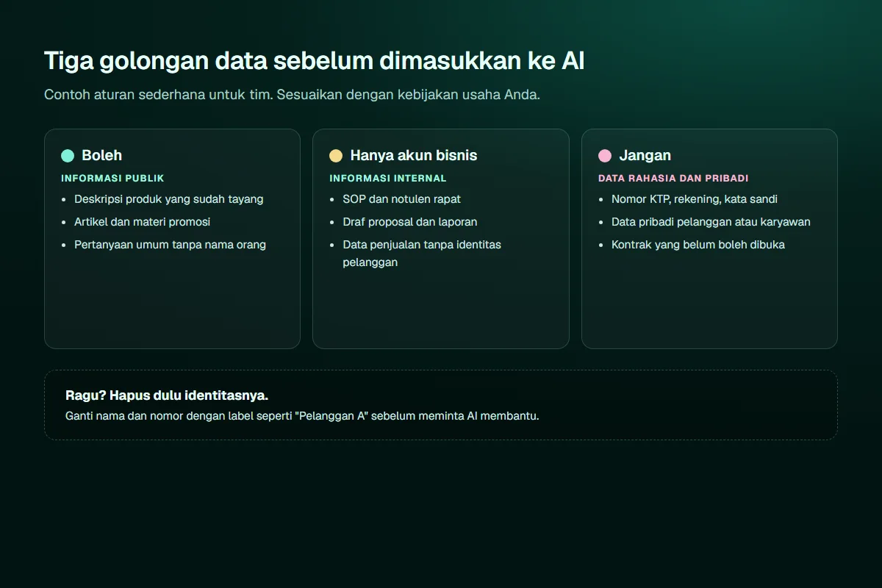Click "Nomor KTP, rekening, kata sandi" item

point(695,199)
